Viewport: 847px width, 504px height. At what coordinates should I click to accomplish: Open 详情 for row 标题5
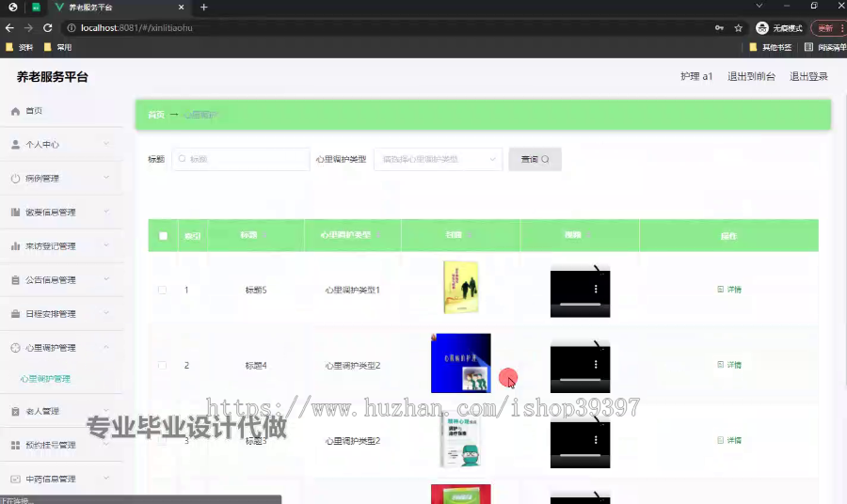(x=729, y=290)
